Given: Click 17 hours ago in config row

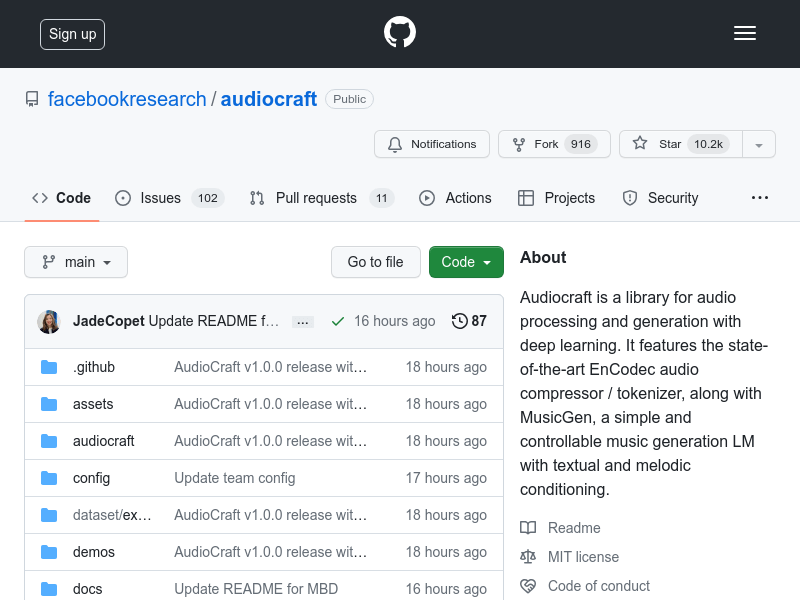Looking at the screenshot, I should pyautogui.click(x=446, y=478).
